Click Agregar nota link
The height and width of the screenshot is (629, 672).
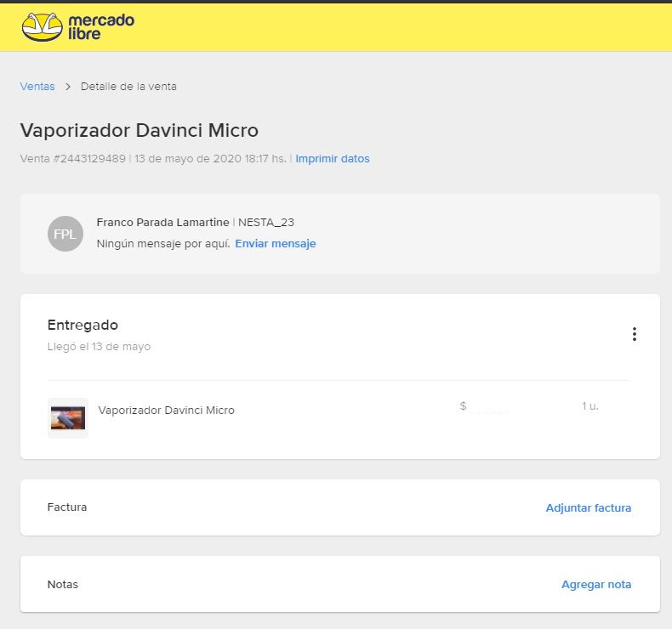tap(596, 585)
